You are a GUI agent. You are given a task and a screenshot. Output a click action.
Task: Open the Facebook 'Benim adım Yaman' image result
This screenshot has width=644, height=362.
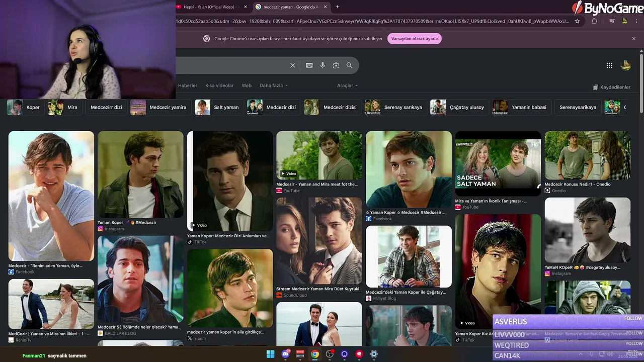(x=51, y=196)
